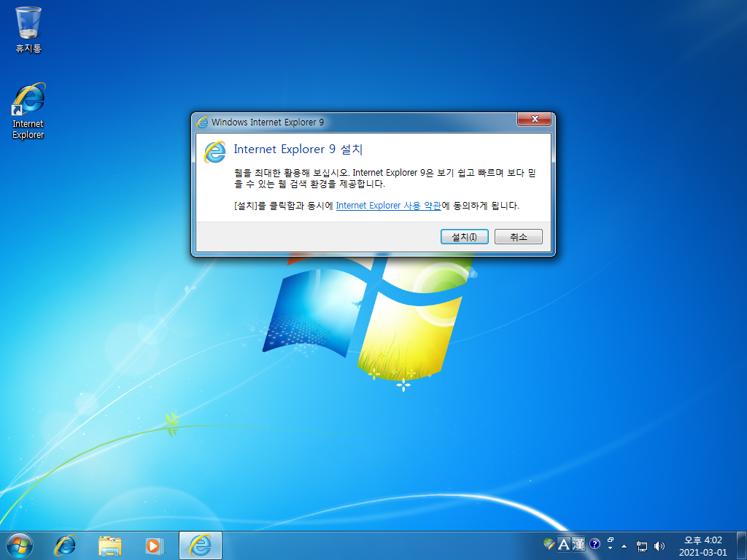Screen dimensions: 747x560
Task: Click the IE icon in dialog title bar
Action: 203,122
